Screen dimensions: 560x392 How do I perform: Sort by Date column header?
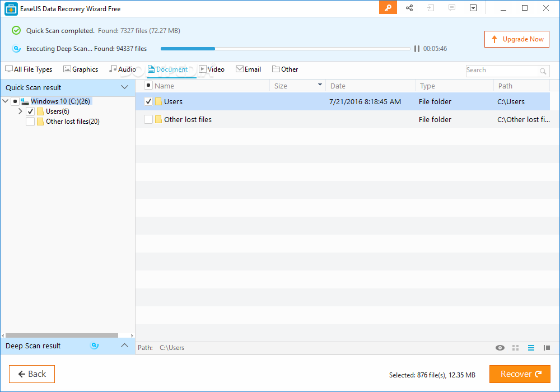[338, 86]
